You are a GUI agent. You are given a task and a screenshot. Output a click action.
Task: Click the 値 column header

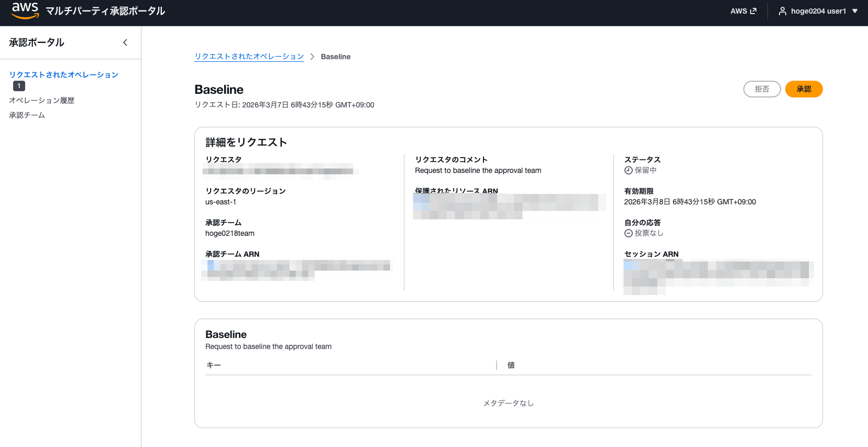[x=511, y=365]
